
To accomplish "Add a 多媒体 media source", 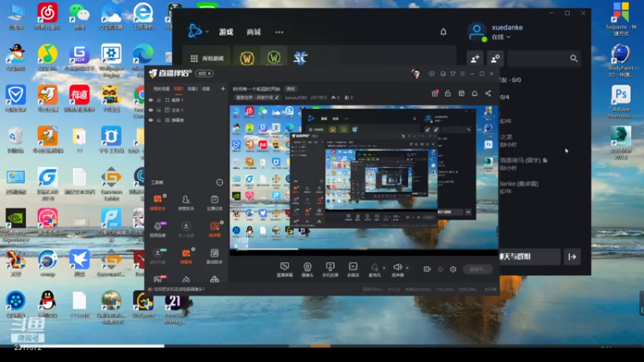I will click(x=353, y=269).
